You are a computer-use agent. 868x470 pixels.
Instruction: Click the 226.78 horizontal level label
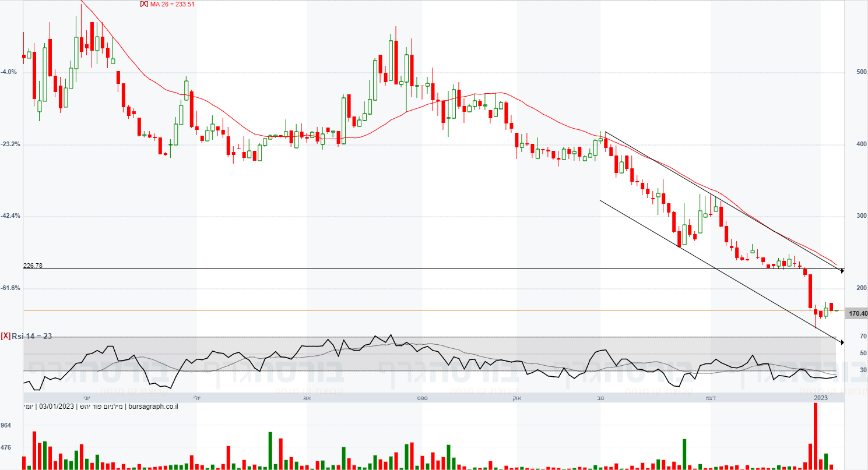(33, 266)
